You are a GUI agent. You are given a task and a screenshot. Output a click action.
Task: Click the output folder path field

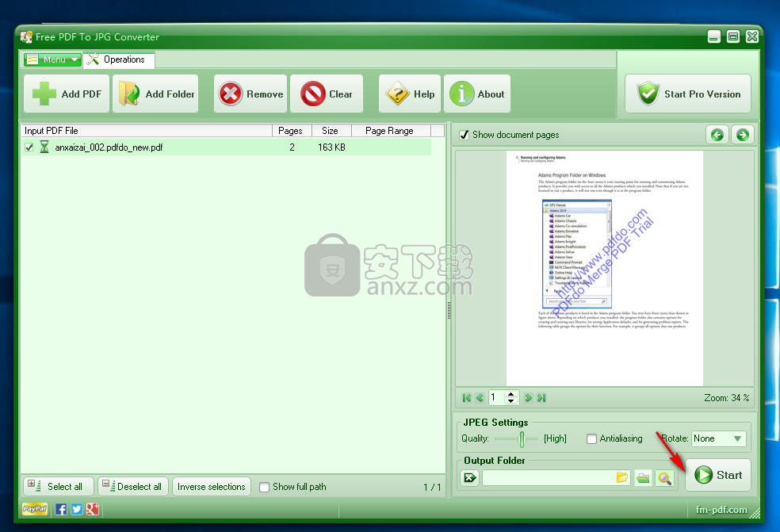pyautogui.click(x=549, y=478)
